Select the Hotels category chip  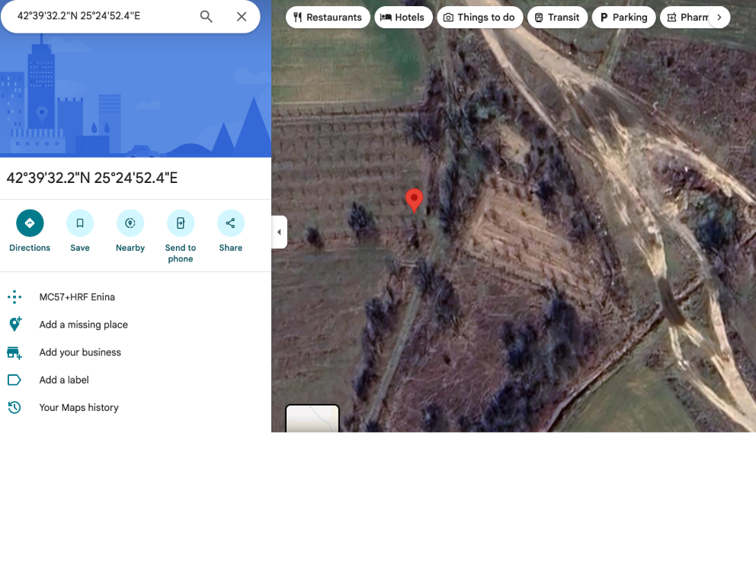403,17
